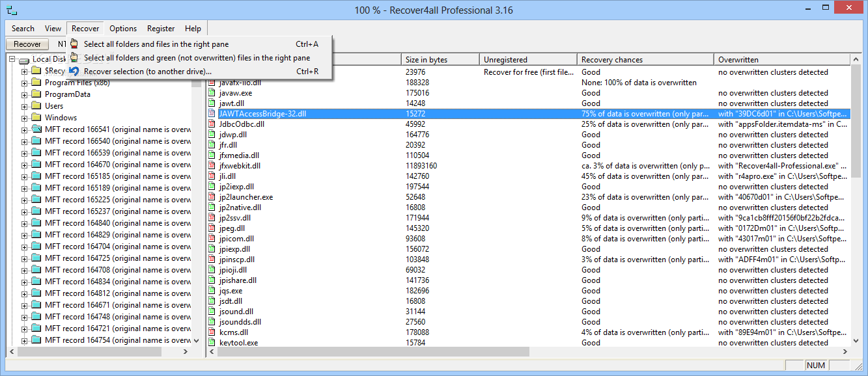868x376 pixels.
Task: Click the application icon in the title bar
Action: pos(11,10)
